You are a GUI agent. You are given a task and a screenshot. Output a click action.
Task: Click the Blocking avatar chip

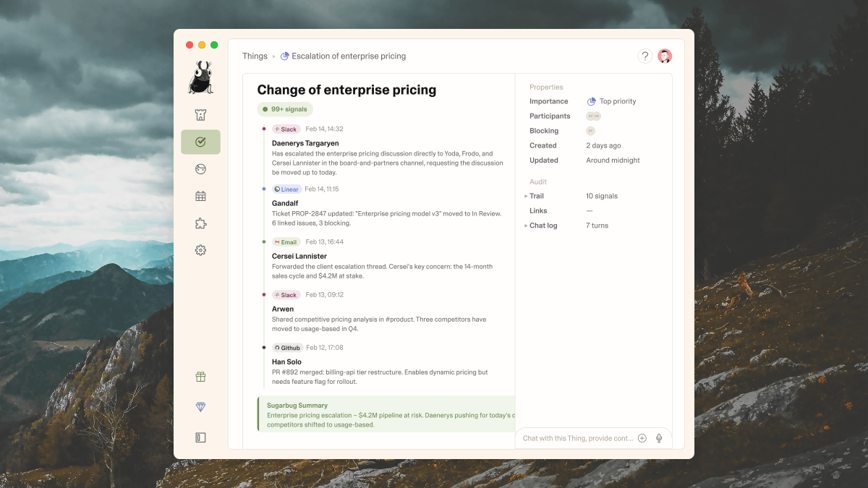coord(590,131)
